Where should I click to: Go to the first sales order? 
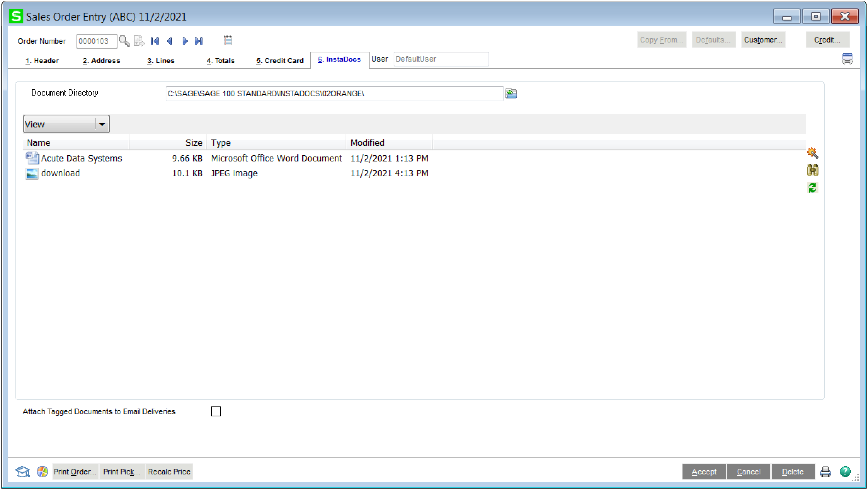coord(155,41)
